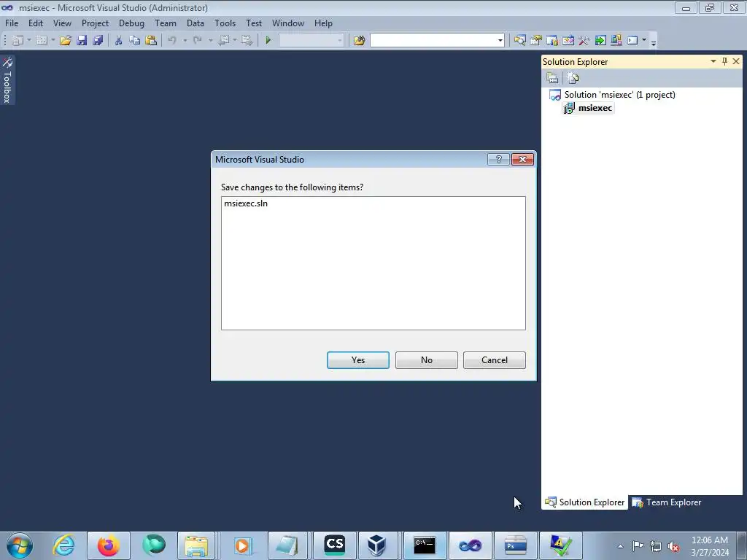Click Cancel in the save dialog
747x560 pixels.
tap(495, 360)
